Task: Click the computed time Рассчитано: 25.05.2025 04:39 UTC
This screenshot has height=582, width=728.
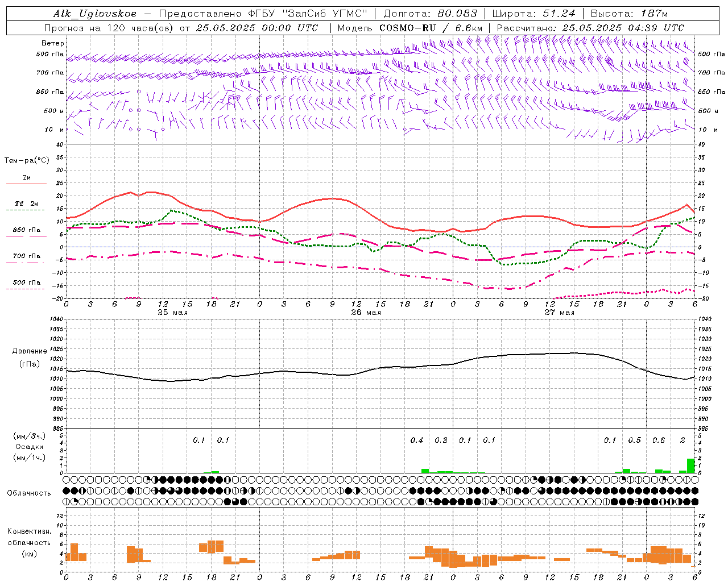Action: click(590, 27)
